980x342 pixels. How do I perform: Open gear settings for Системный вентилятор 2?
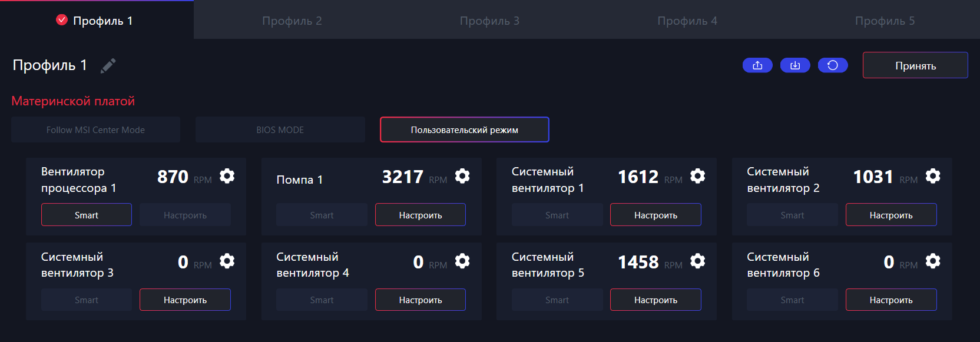click(933, 176)
